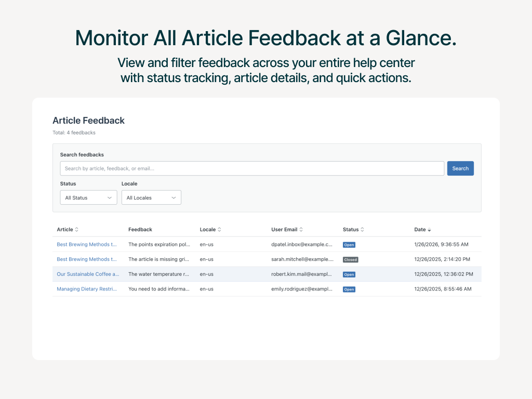
Task: Open the Our Sustainable Coffee article link
Action: [88, 274]
